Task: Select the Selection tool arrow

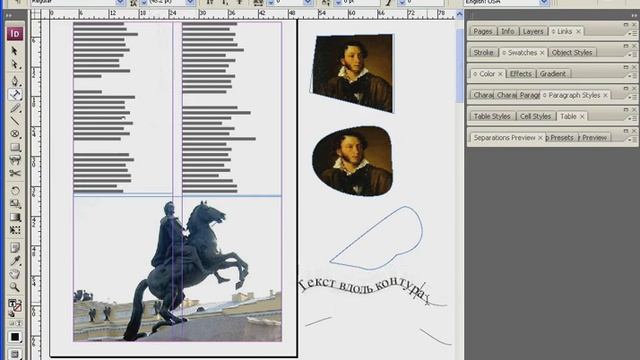Action: tap(15, 51)
